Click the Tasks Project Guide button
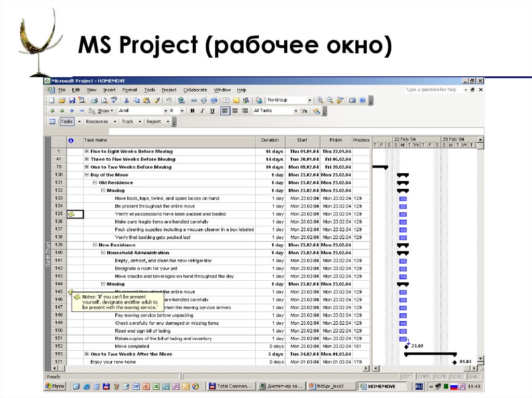The width and height of the screenshot is (532, 398). tap(67, 121)
